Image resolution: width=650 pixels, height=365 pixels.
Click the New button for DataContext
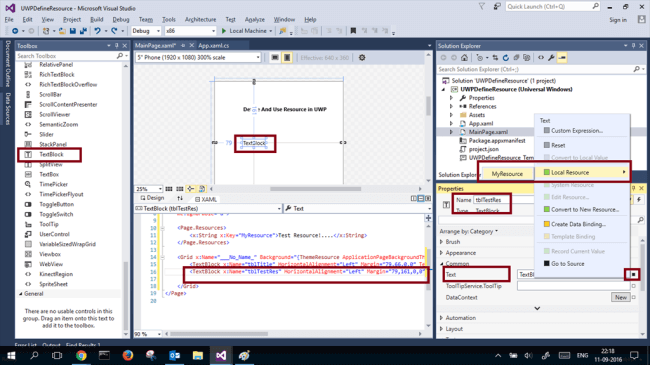coord(621,297)
